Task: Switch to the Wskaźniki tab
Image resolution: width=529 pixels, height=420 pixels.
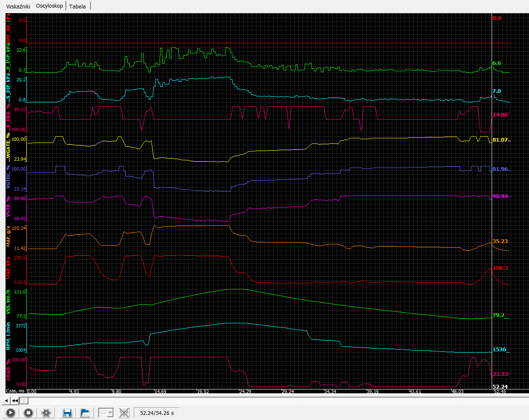Action: [x=18, y=6]
